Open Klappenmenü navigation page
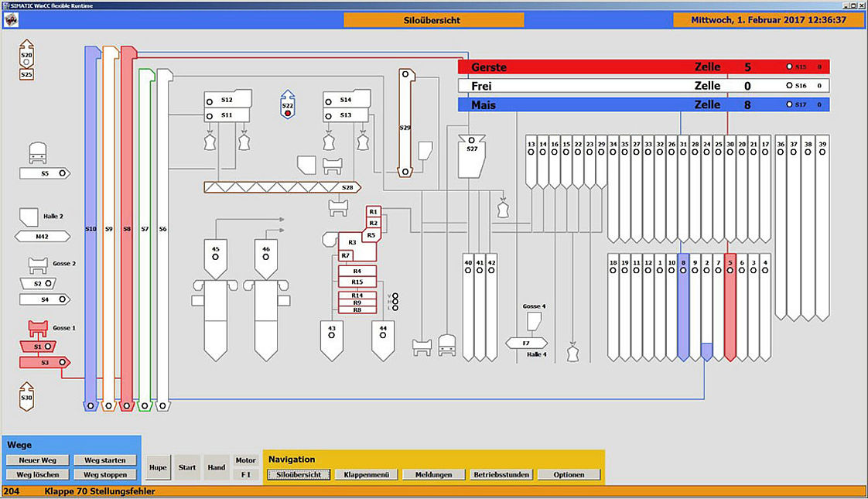The height and width of the screenshot is (499, 868). 367,475
